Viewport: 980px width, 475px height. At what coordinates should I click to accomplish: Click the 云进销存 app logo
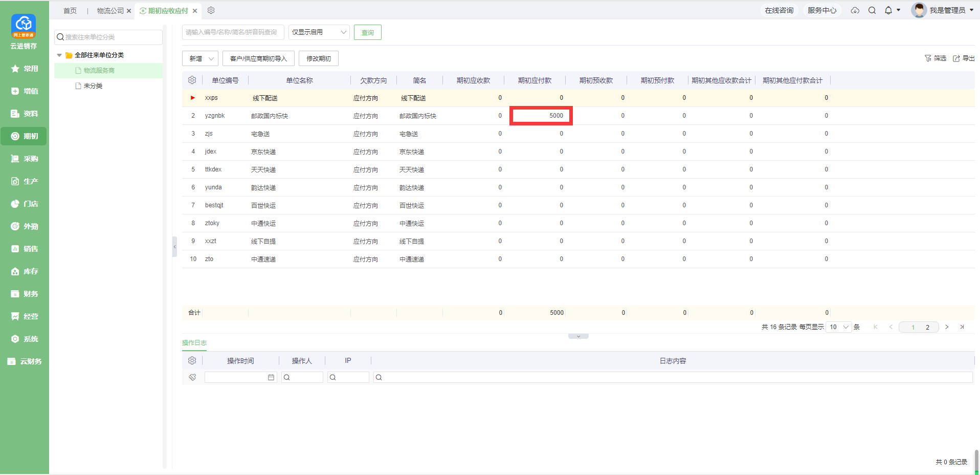24,26
